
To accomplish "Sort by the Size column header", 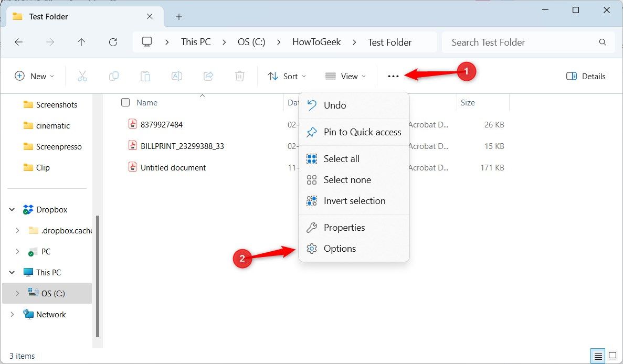I will [468, 102].
